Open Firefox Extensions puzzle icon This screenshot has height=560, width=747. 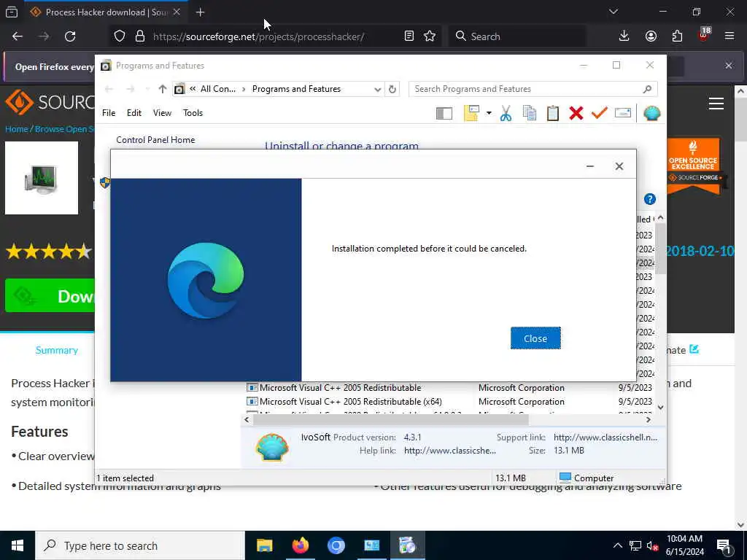[677, 36]
